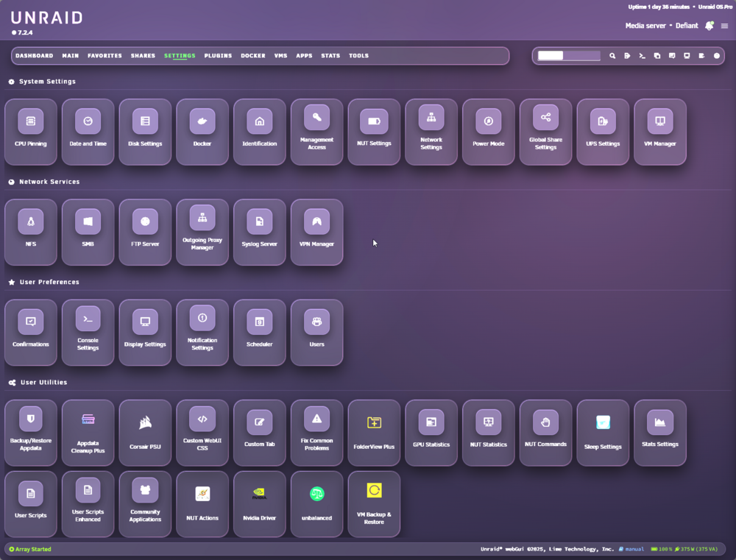Go to the Dashboard tab

tap(35, 55)
